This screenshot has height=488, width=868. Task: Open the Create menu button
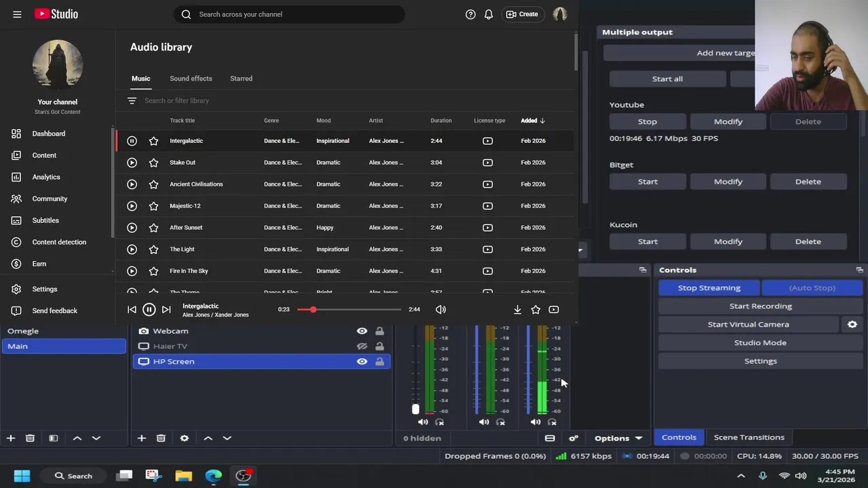click(522, 14)
